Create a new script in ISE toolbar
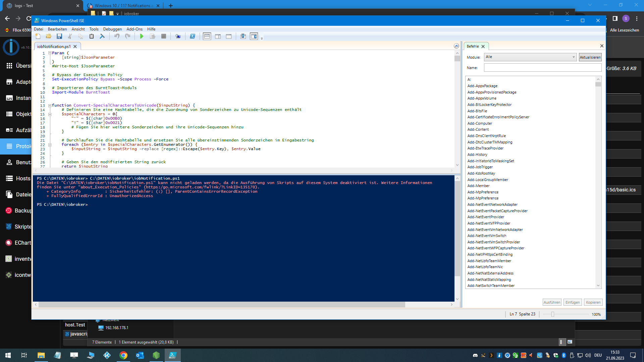The width and height of the screenshot is (644, 362). pyautogui.click(x=38, y=36)
